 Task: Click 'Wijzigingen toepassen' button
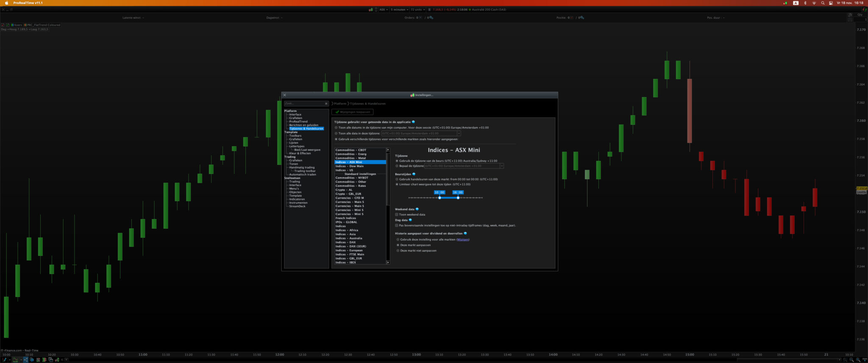353,112
